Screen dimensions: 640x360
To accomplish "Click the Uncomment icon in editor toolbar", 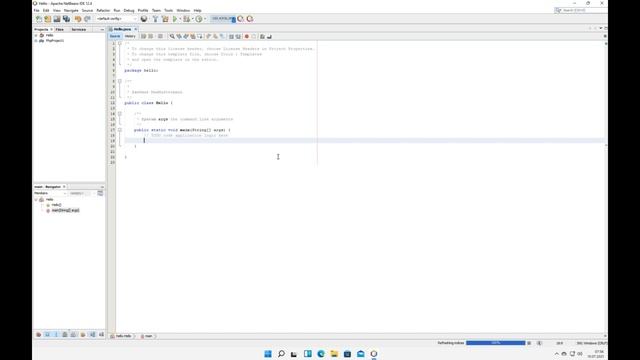I will pos(269,36).
